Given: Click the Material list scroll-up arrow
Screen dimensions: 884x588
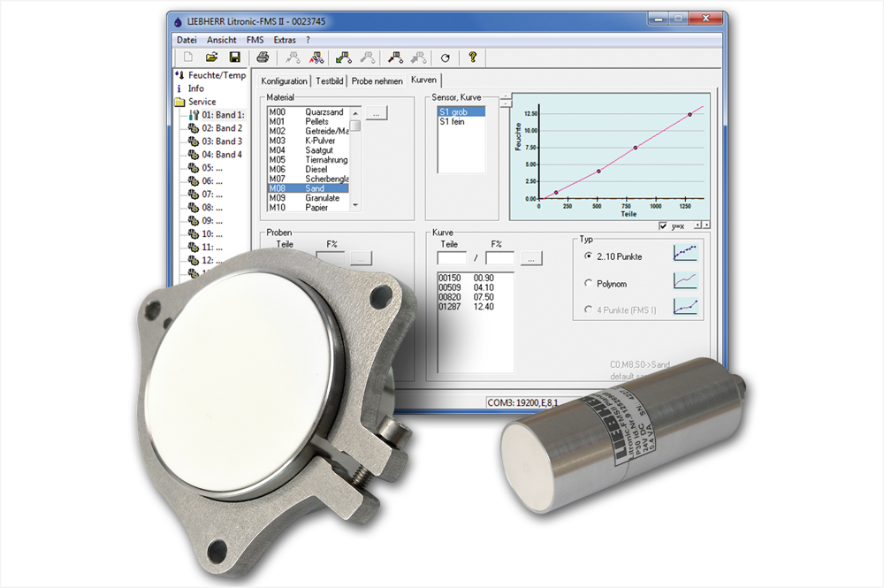Looking at the screenshot, I should [x=355, y=113].
